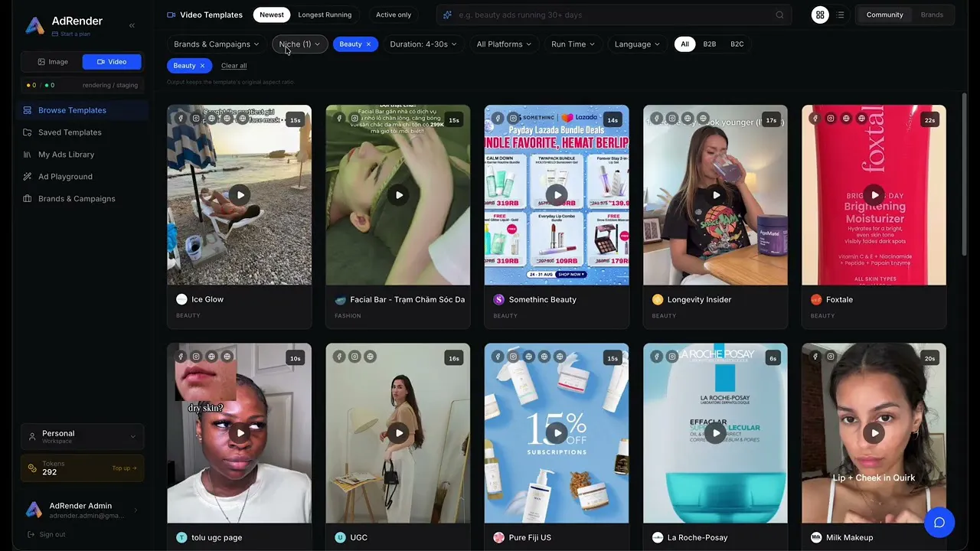This screenshot has width=980, height=551.
Task: Open the Ice Glow template thumbnail
Action: [240, 195]
